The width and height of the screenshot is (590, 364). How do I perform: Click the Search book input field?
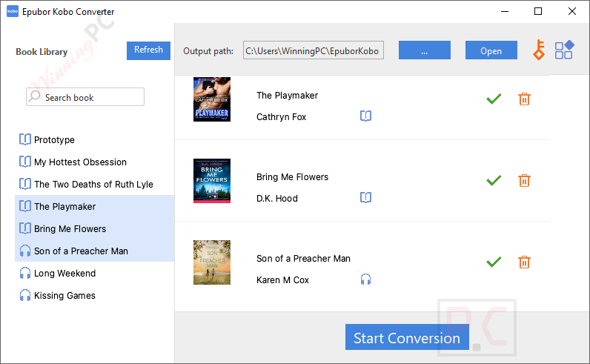pos(85,96)
